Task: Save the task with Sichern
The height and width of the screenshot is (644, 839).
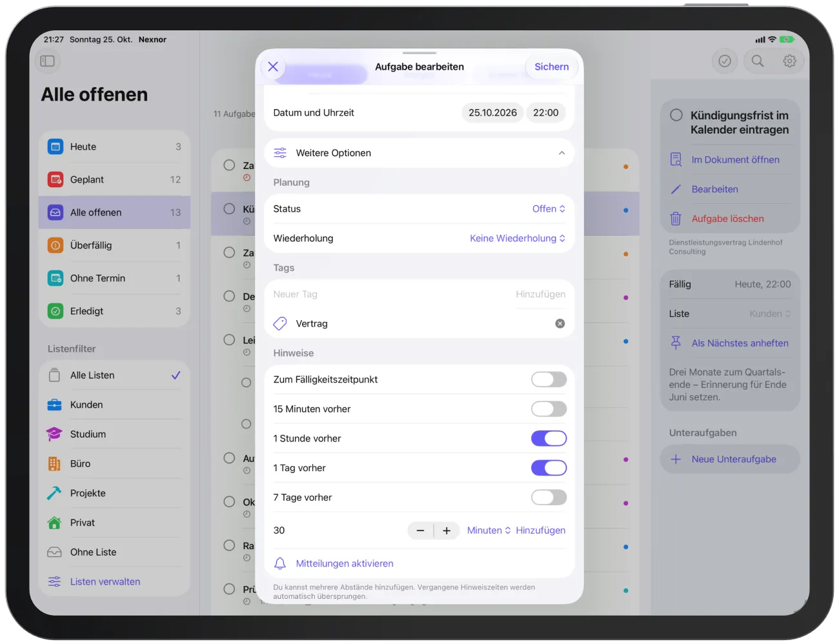Action: click(552, 66)
